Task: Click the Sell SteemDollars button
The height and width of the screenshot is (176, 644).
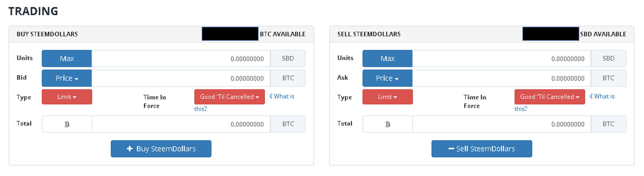Action: tap(482, 149)
